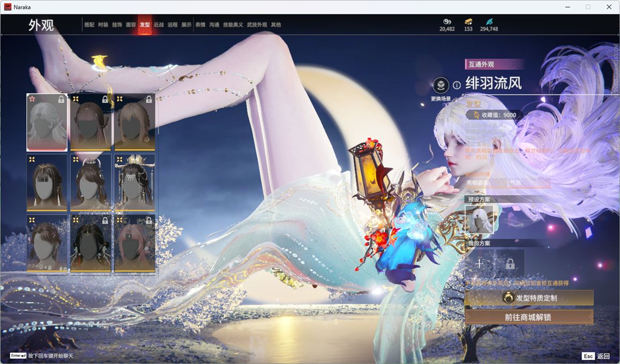Switch to the 面容 tab
Viewport: 620px width, 364px height.
point(131,25)
